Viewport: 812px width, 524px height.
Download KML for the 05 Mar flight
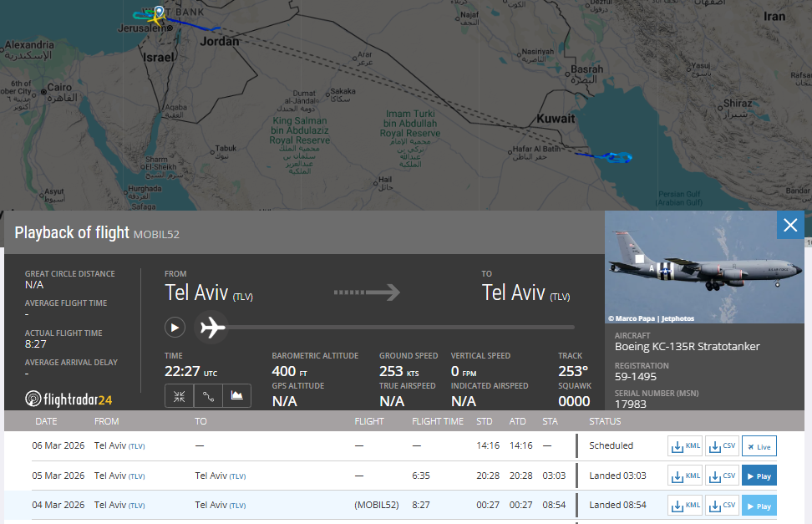point(685,476)
